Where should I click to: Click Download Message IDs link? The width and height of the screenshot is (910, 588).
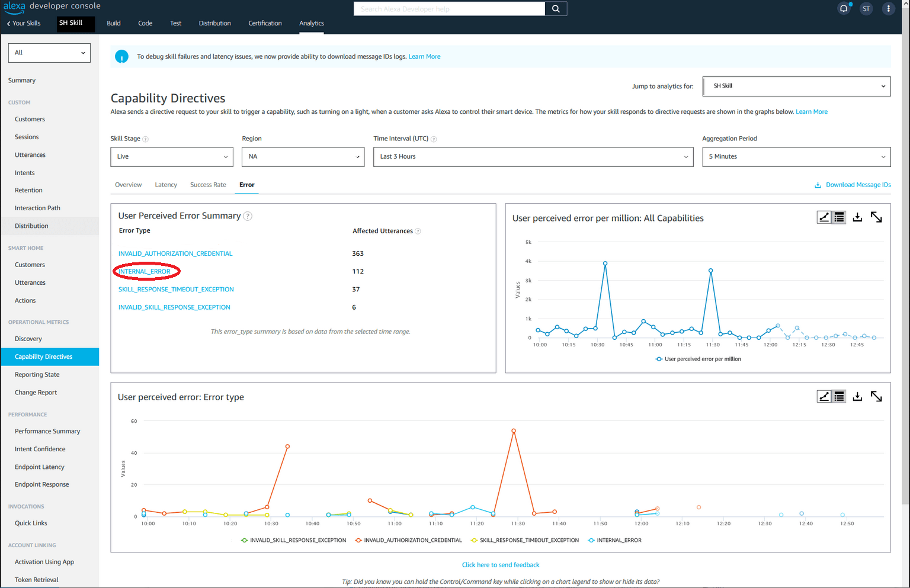click(x=858, y=185)
